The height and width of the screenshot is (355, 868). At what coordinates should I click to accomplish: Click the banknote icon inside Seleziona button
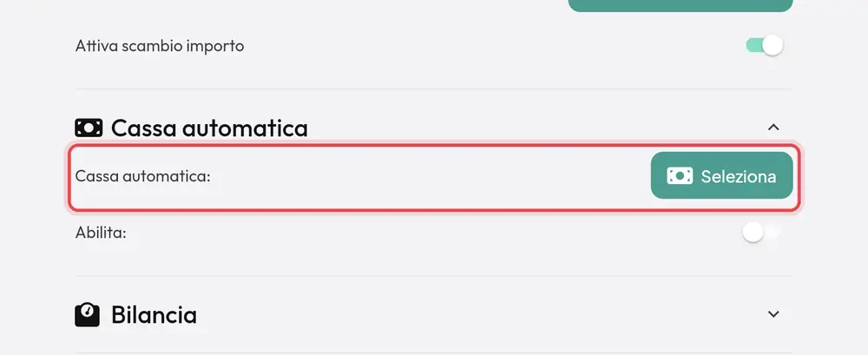[680, 176]
